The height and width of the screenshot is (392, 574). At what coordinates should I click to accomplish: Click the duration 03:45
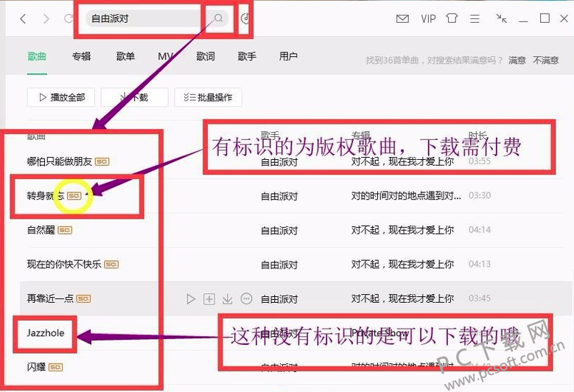tap(480, 298)
